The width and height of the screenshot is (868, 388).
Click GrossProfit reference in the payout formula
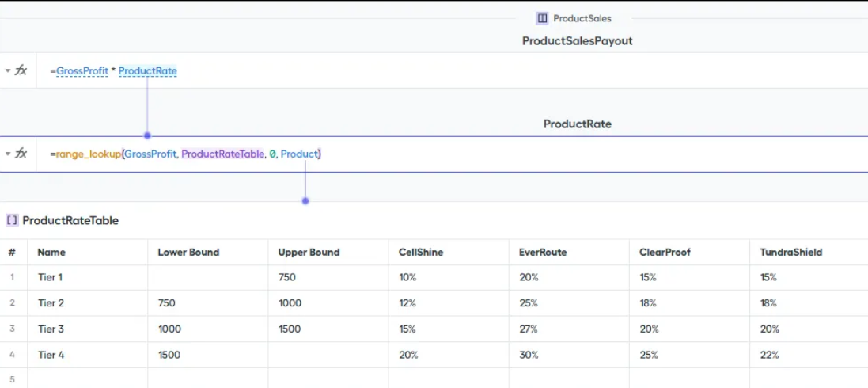coord(82,71)
